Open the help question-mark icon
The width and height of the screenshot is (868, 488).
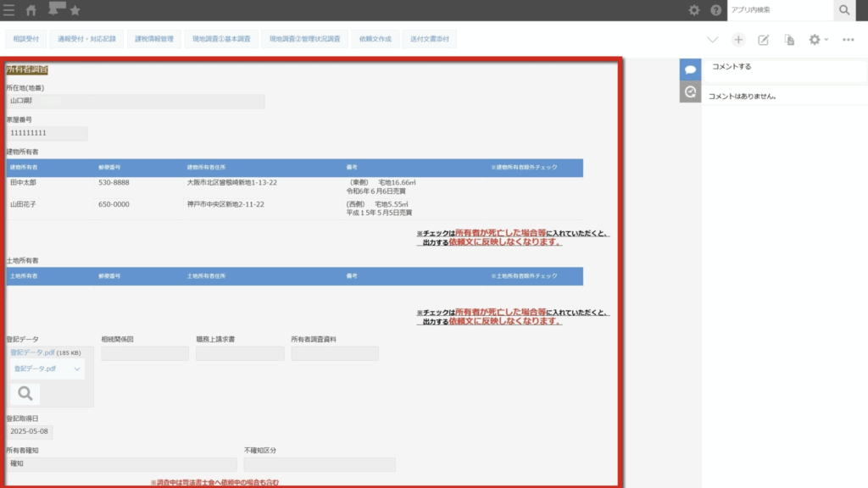click(x=715, y=10)
